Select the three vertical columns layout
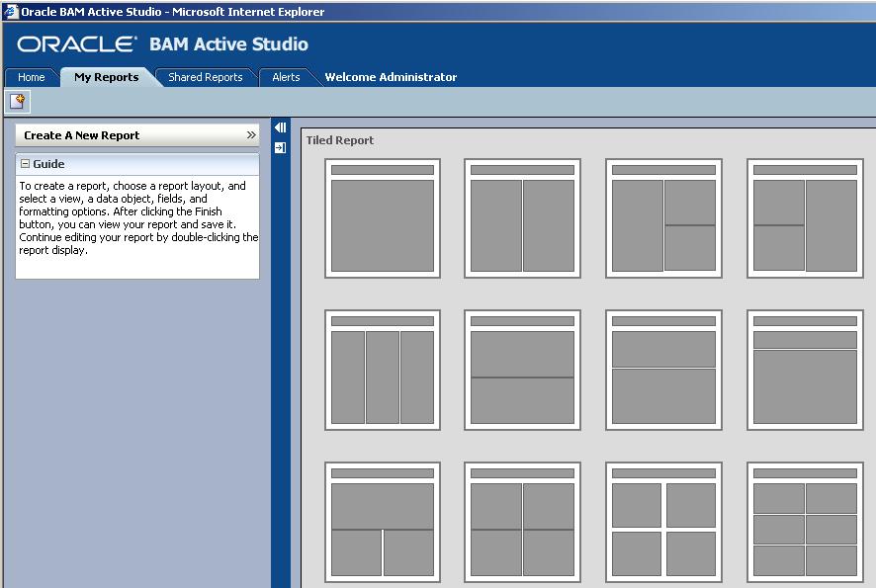 point(383,370)
